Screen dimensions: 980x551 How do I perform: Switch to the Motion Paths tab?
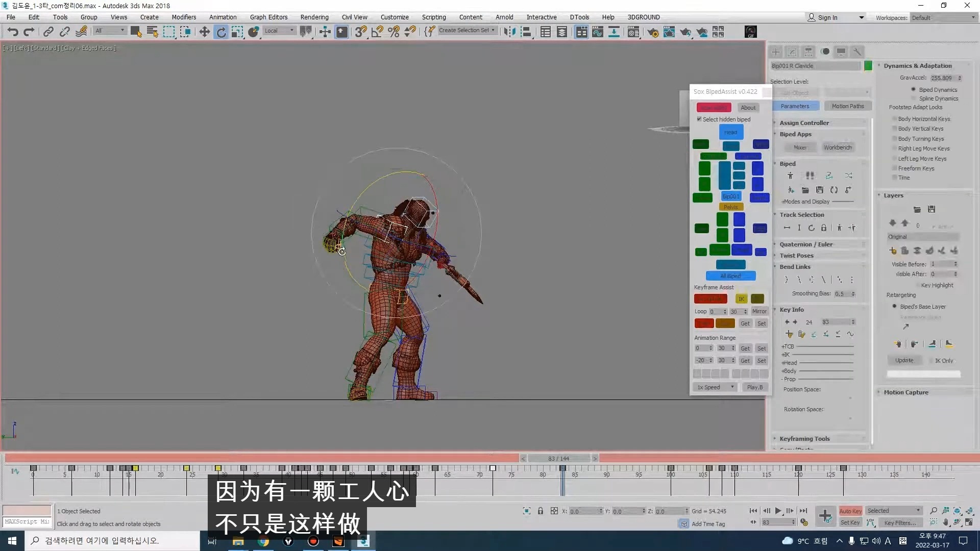pos(847,106)
